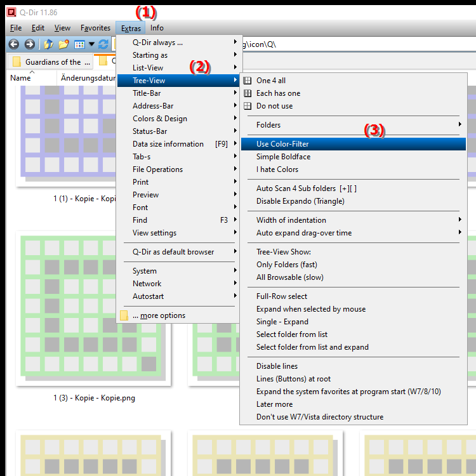Choose the Each has one tree layout
This screenshot has height=476, width=476.
coord(278,93)
